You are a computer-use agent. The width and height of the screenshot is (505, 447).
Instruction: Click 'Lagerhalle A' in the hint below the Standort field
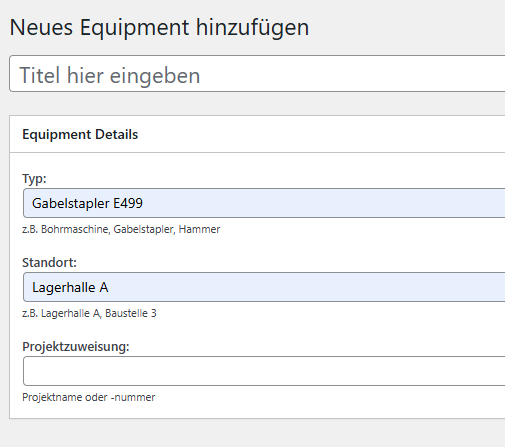[x=71, y=313]
